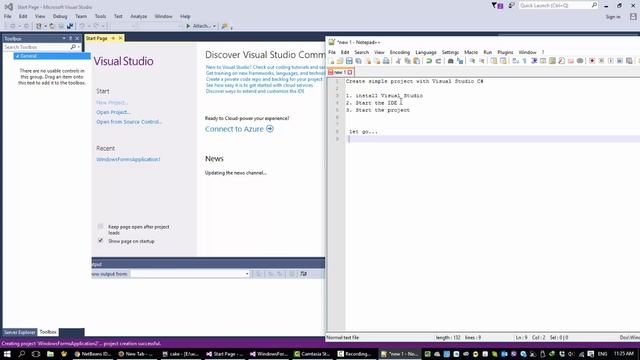Viewport: 640px width, 360px height.
Task: Click the clock showing 11:25 AM
Action: pos(623,353)
